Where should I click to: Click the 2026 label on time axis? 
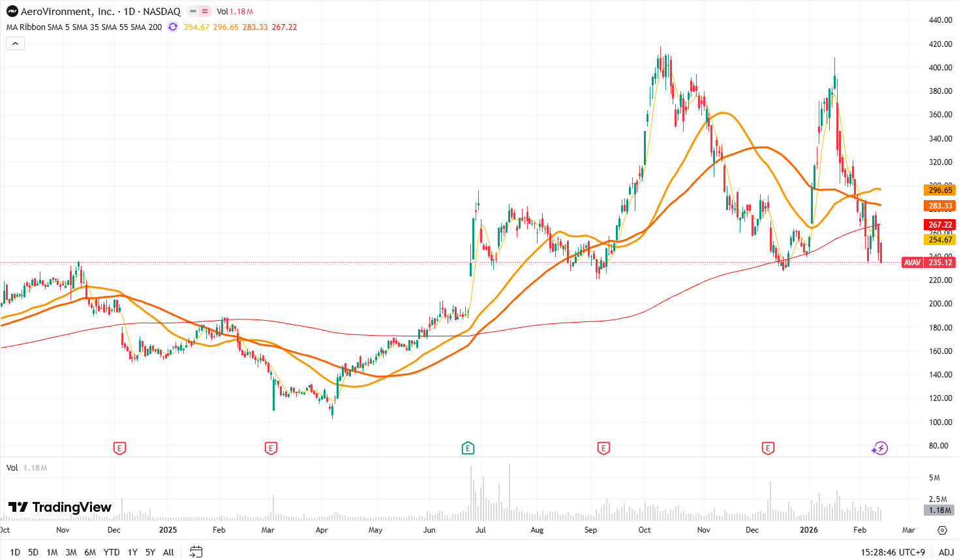click(x=809, y=530)
